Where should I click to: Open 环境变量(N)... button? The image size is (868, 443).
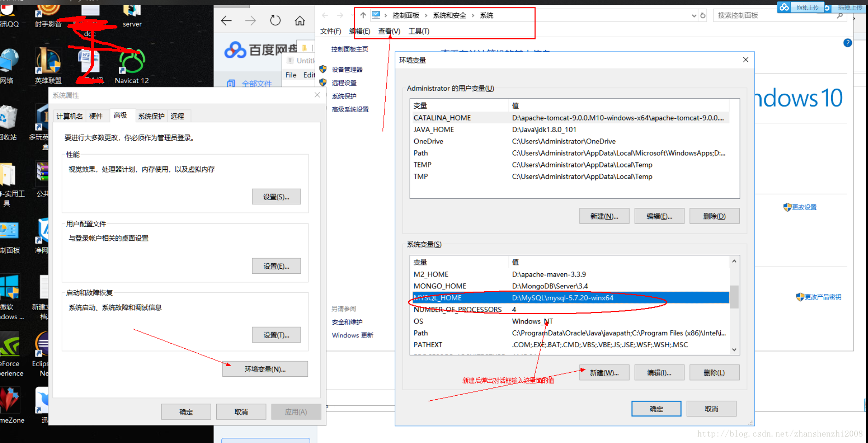click(x=265, y=369)
